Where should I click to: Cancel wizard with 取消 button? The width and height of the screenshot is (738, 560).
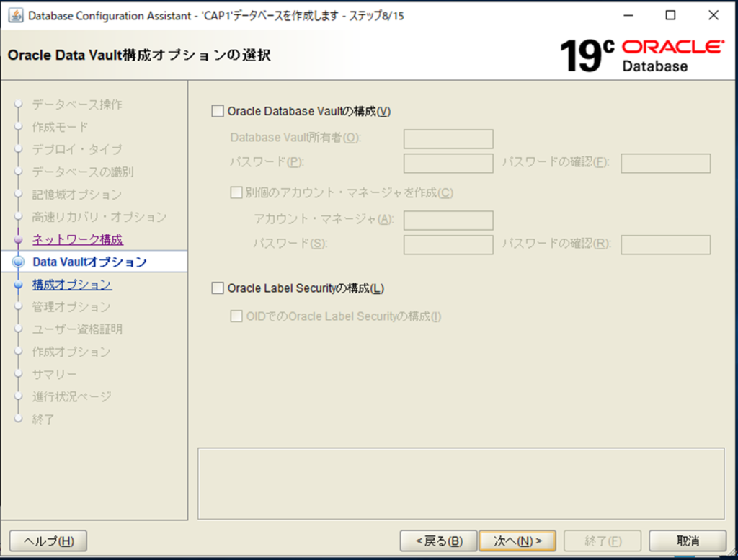point(687,541)
